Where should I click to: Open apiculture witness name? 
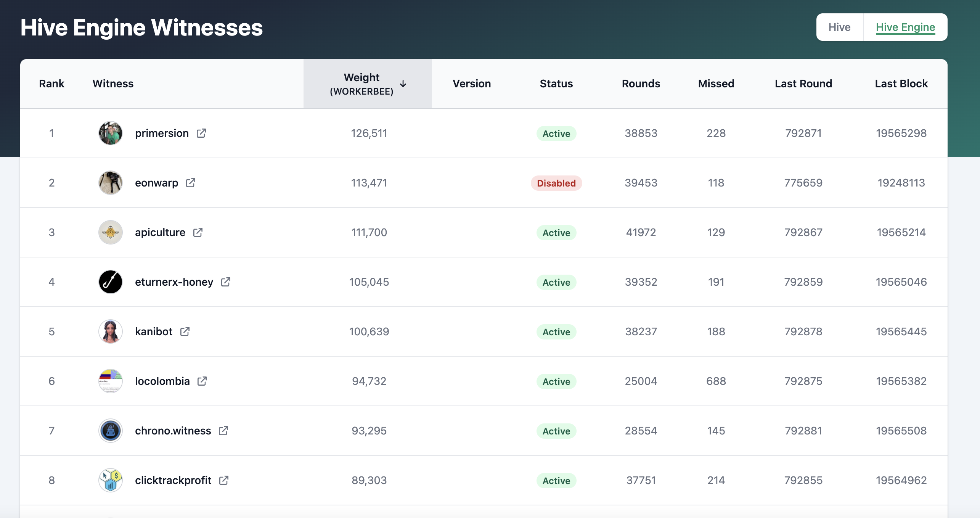pos(160,232)
